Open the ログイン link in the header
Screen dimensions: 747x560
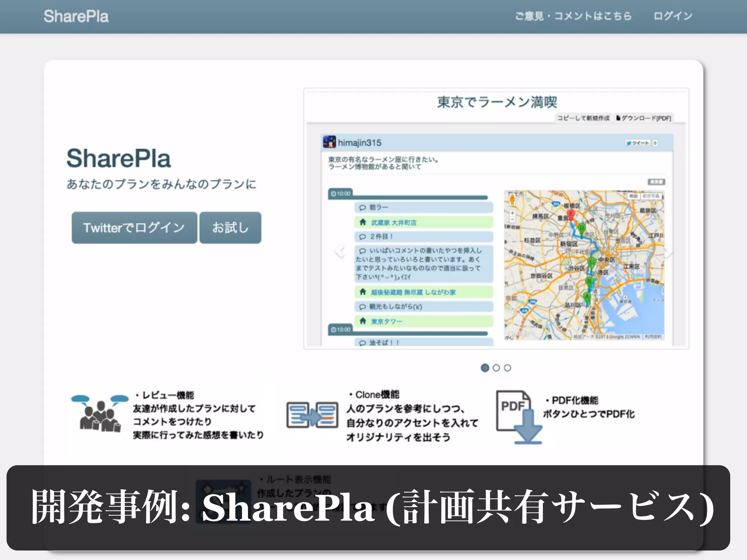[673, 16]
